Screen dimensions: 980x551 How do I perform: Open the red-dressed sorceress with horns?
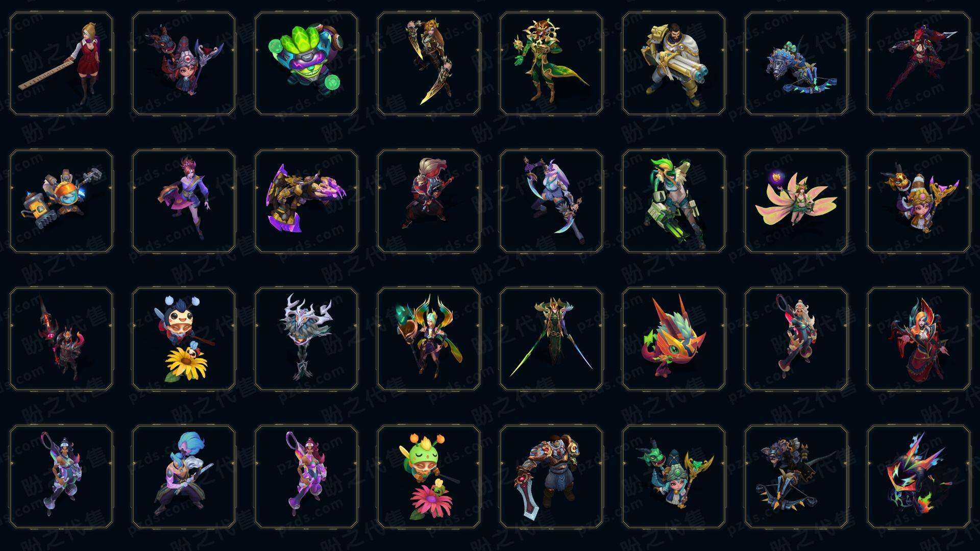(919, 339)
